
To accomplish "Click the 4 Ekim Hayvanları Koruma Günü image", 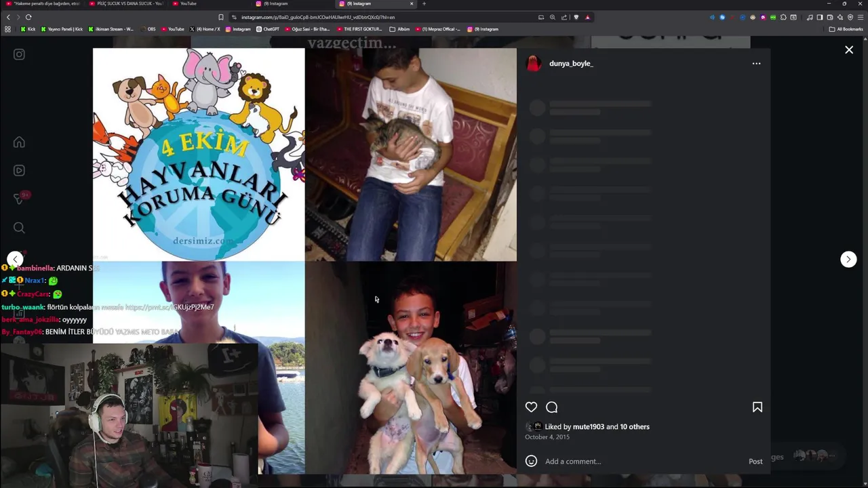I will [x=199, y=155].
